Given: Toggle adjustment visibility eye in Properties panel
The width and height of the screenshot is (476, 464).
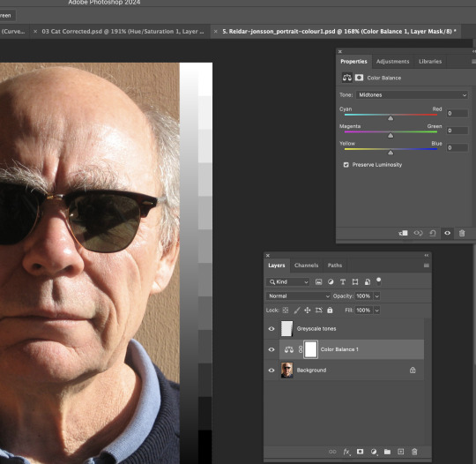Looking at the screenshot, I should click(448, 233).
